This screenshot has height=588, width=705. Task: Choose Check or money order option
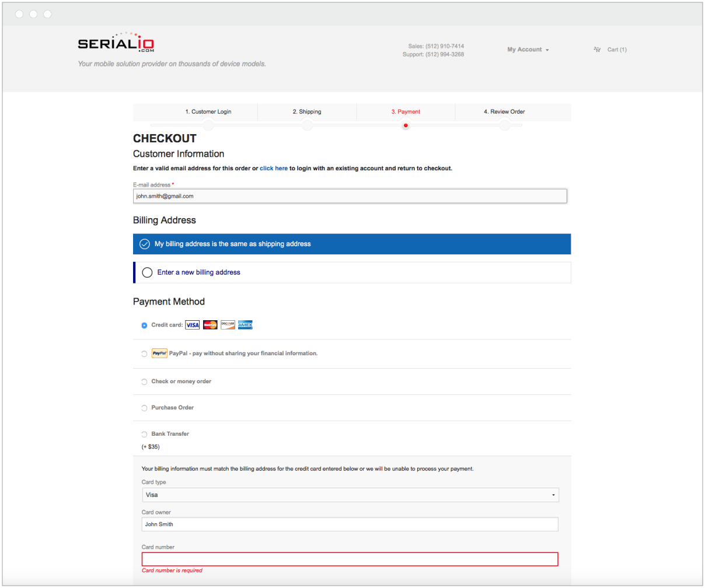click(x=144, y=382)
